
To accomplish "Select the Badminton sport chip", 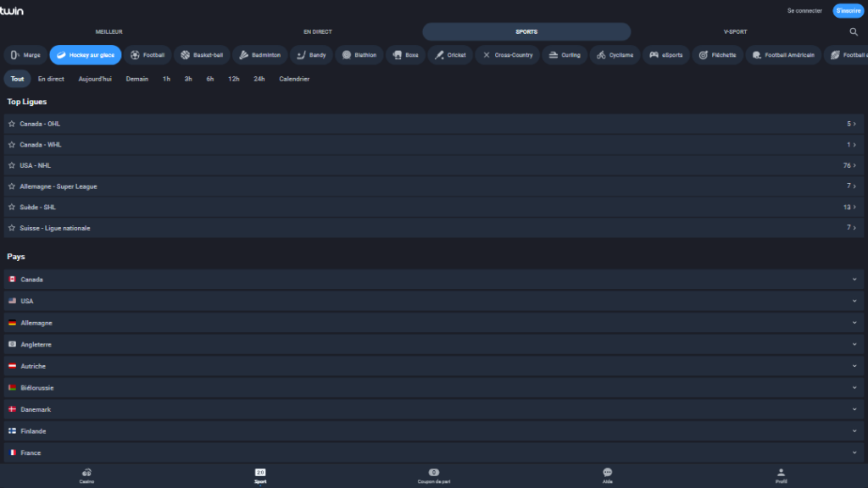I will (x=259, y=55).
